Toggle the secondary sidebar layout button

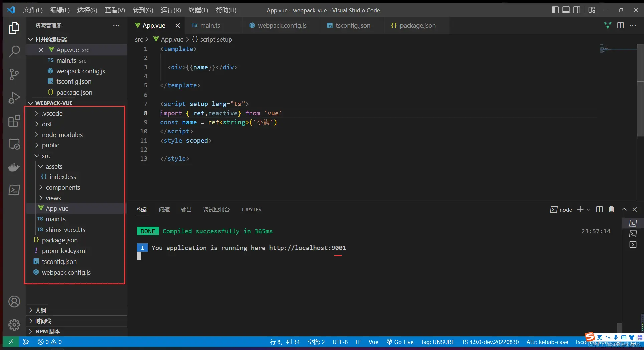click(577, 10)
